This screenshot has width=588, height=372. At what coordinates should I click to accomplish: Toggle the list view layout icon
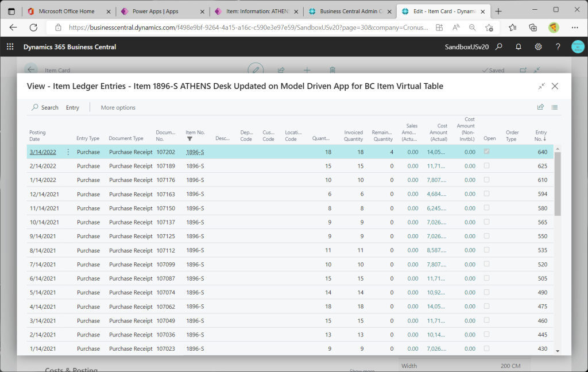[x=555, y=107]
